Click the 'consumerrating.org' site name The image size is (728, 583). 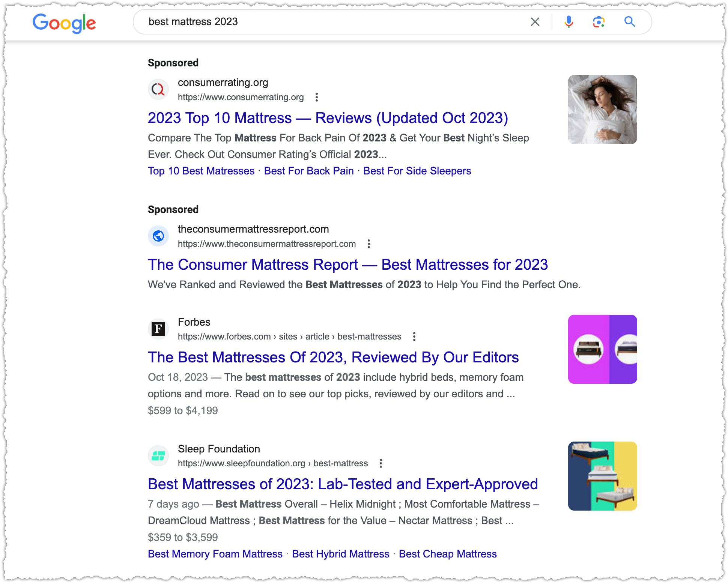coord(223,82)
